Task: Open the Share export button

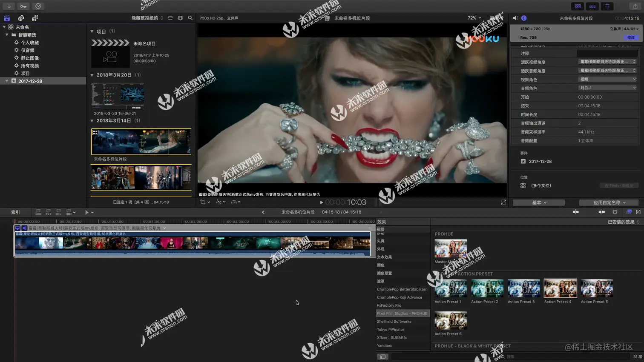Action: click(x=635, y=6)
